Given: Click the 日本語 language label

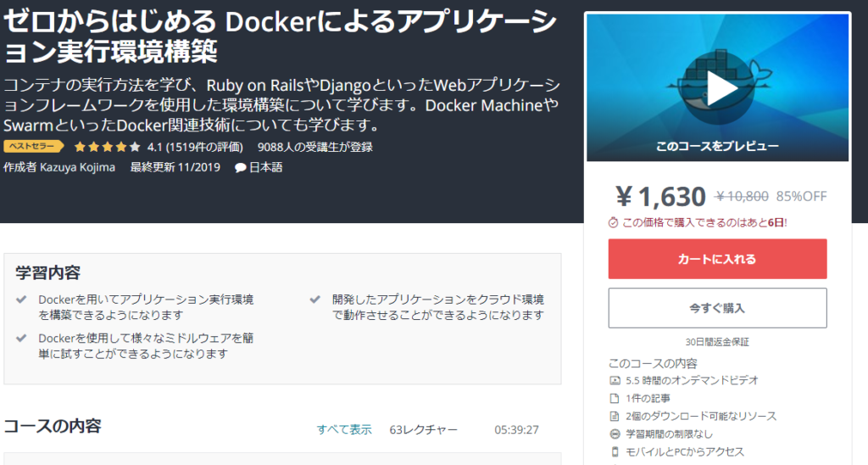Looking at the screenshot, I should (265, 167).
